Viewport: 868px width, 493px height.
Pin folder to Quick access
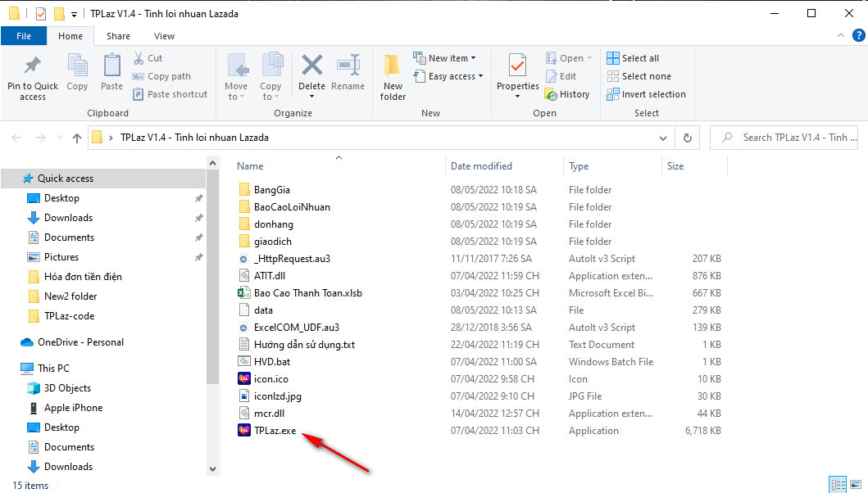tap(33, 79)
